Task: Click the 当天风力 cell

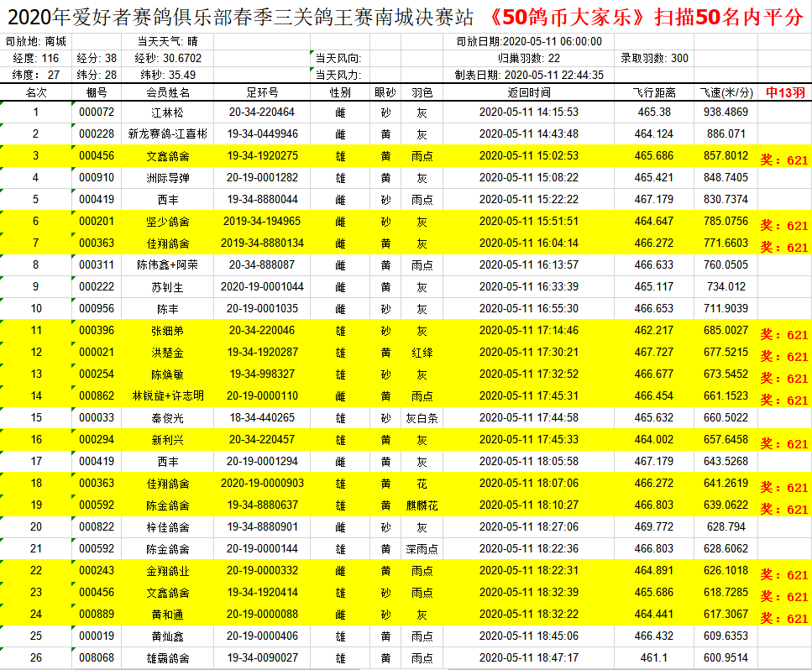Action: pyautogui.click(x=338, y=76)
